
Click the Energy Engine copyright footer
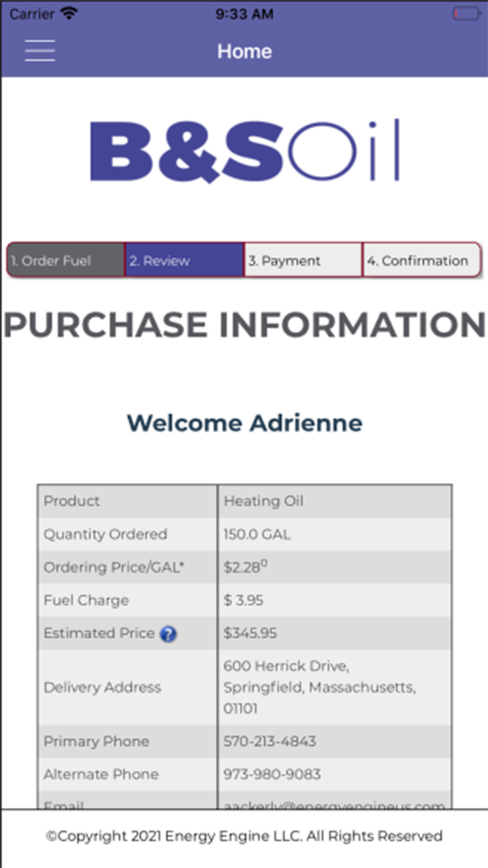(244, 836)
